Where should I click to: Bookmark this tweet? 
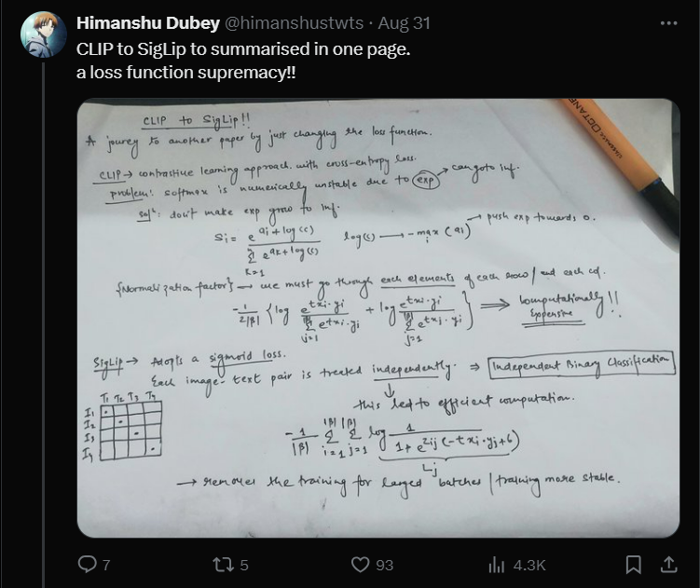click(633, 564)
